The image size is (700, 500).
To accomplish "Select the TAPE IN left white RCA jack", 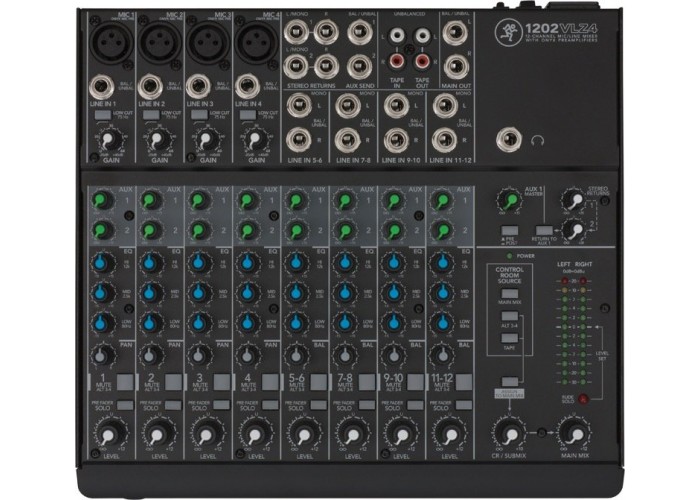I will coord(396,35).
